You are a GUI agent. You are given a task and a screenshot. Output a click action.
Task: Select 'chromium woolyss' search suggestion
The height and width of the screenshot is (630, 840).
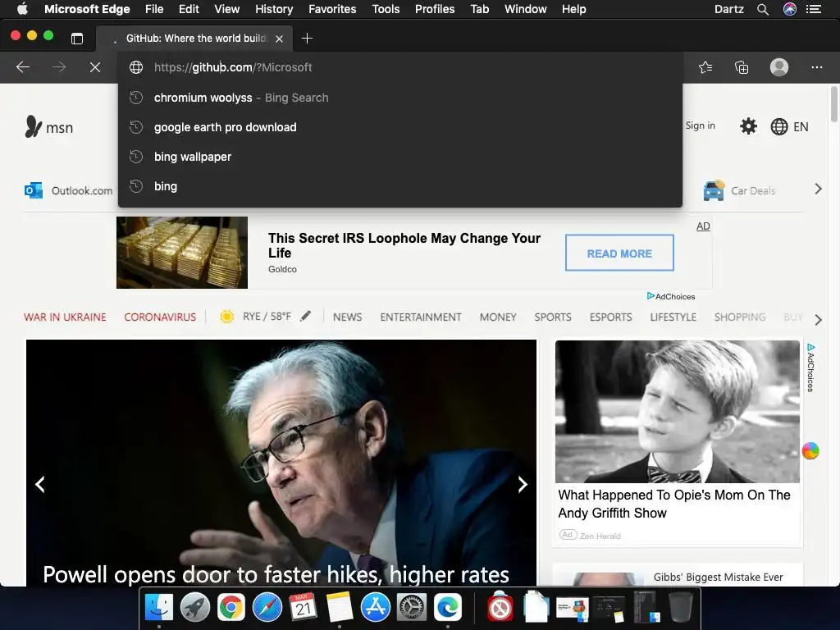400,98
